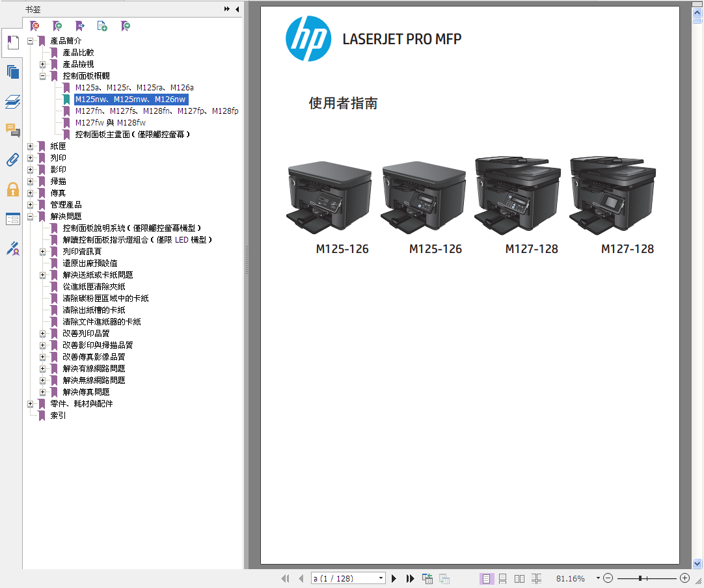Open the Comments panel icon
This screenshot has height=588, width=704.
pos(12,131)
